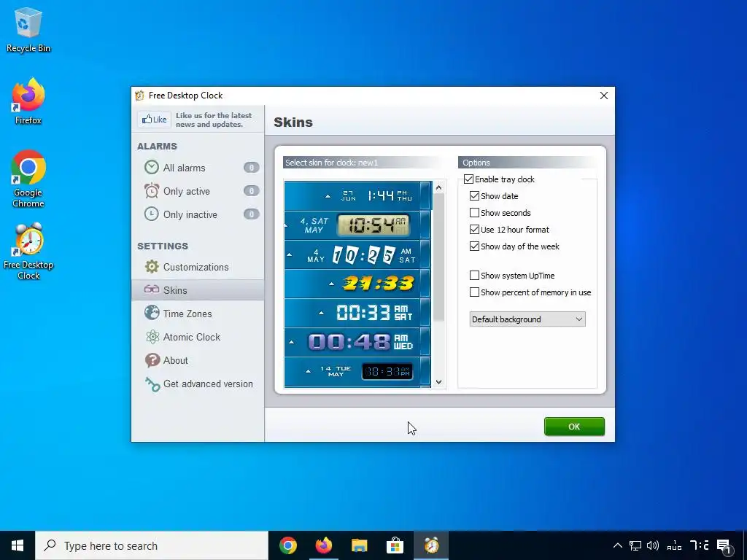Open the Customizations settings page
Screen dimensions: 747x560
197,267
